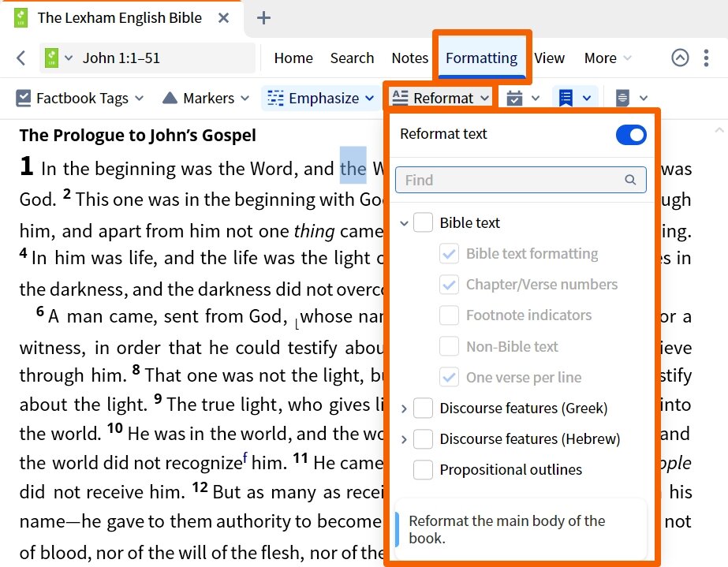Open a new tab with plus button

click(x=263, y=18)
